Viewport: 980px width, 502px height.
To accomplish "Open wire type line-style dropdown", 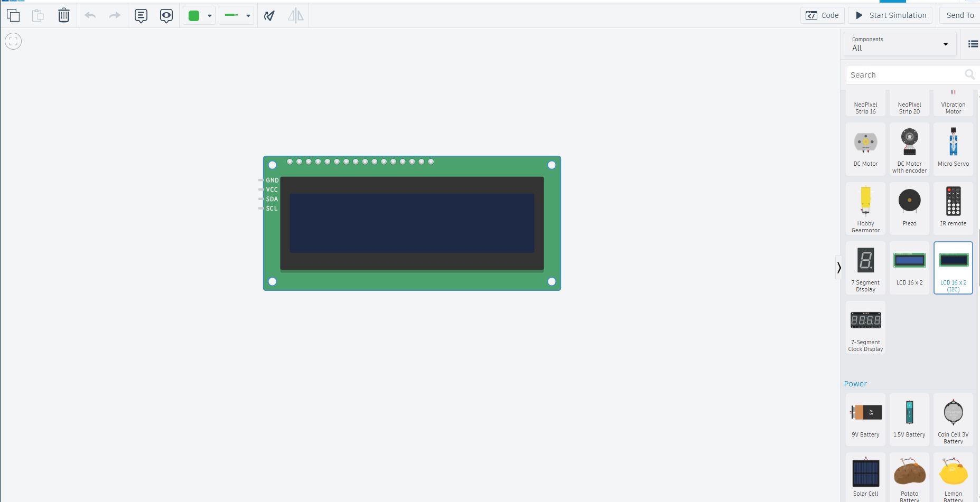I will point(237,16).
